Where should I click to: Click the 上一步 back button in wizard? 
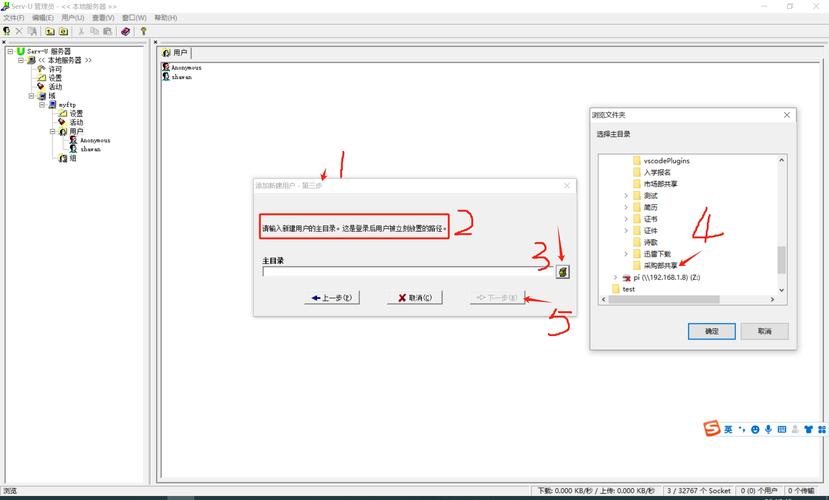(x=331, y=298)
